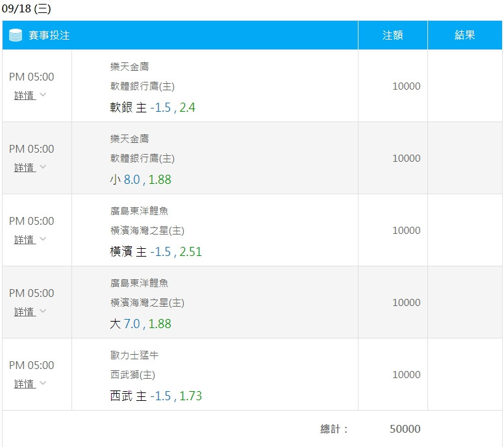Click the 注額 column header
504x447 pixels.
point(392,35)
